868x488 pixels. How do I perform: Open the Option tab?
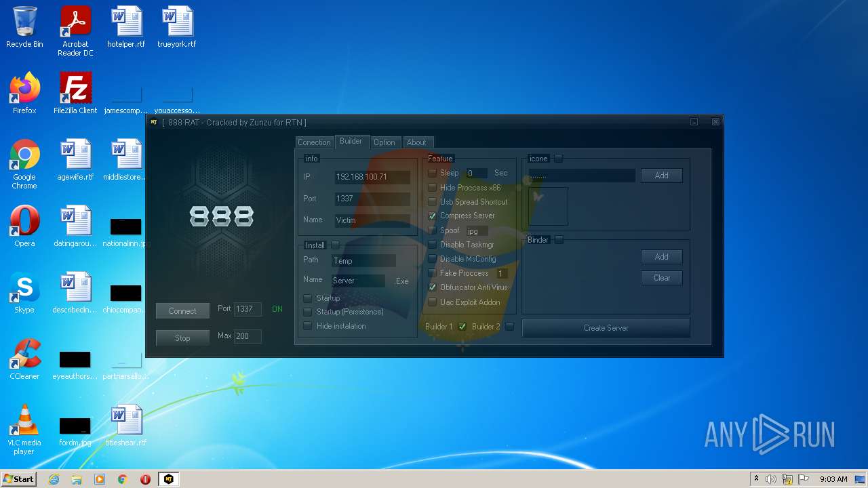point(384,142)
